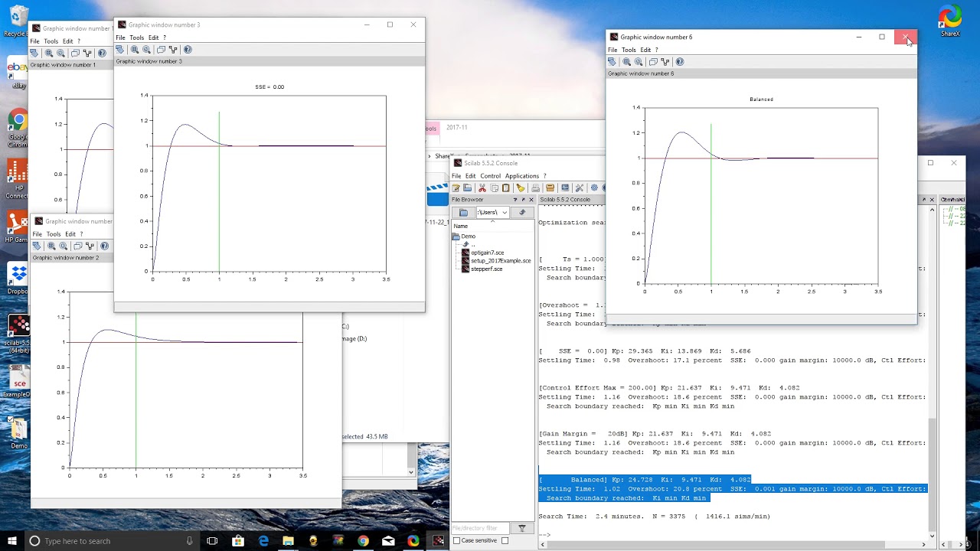Rotate tool icon in Graphic window number 2
Viewport: 980px width, 551px height.
[x=37, y=246]
